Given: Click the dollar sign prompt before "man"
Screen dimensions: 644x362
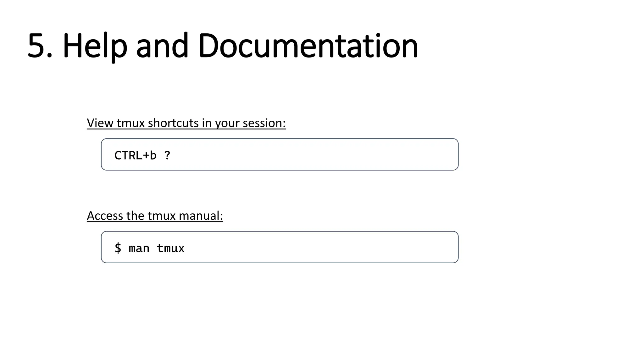Looking at the screenshot, I should [x=118, y=248].
